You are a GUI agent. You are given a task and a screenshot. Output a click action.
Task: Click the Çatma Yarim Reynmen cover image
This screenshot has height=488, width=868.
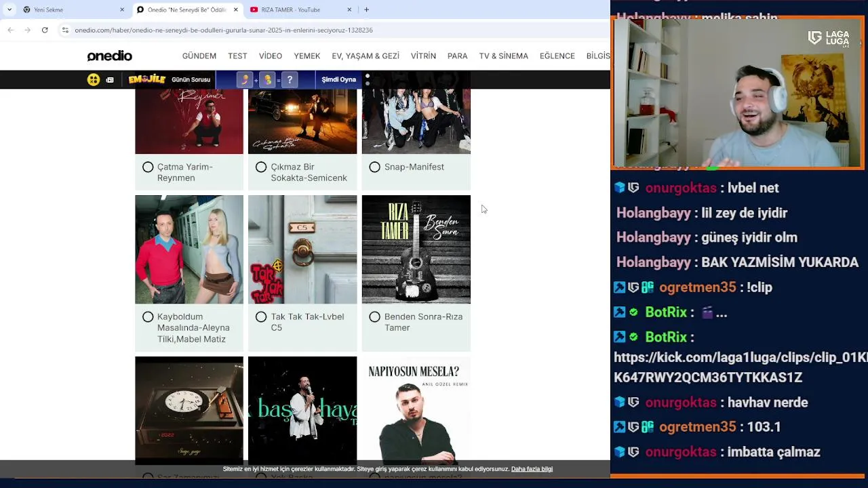189,121
